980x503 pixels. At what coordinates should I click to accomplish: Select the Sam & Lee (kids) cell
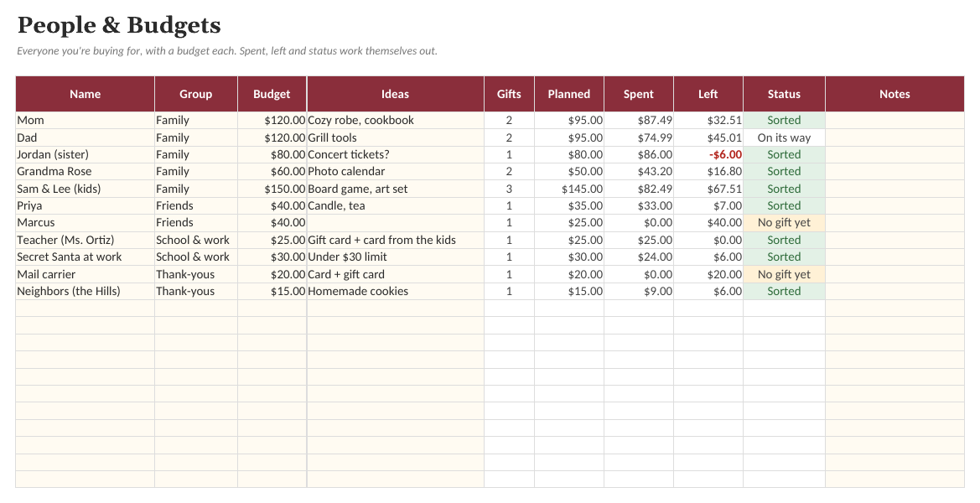[x=85, y=189]
